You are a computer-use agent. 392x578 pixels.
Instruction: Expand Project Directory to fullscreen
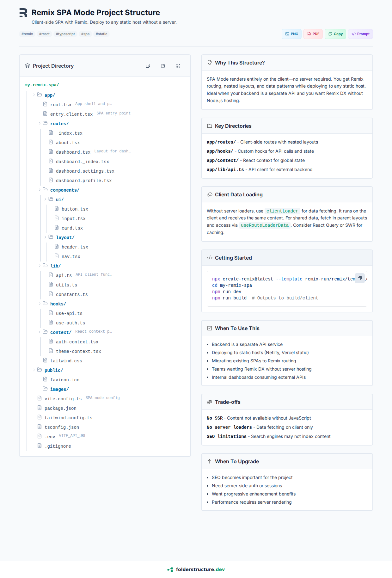pyautogui.click(x=178, y=66)
